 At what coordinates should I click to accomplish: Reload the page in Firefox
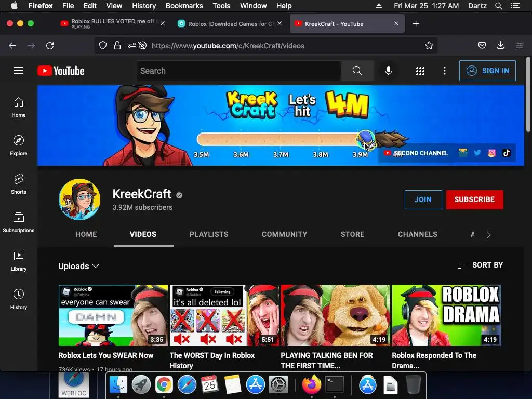[50, 46]
